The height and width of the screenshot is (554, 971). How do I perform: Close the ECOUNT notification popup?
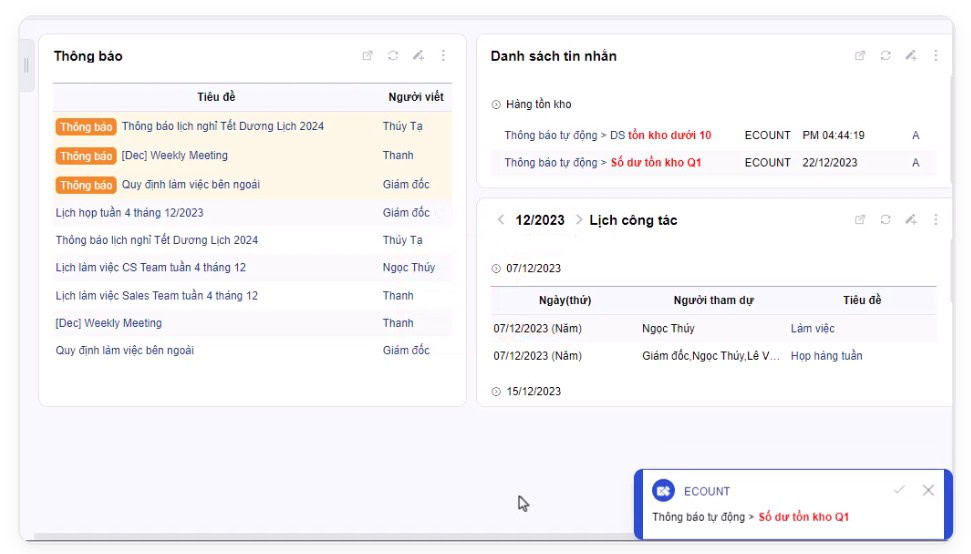(928, 490)
